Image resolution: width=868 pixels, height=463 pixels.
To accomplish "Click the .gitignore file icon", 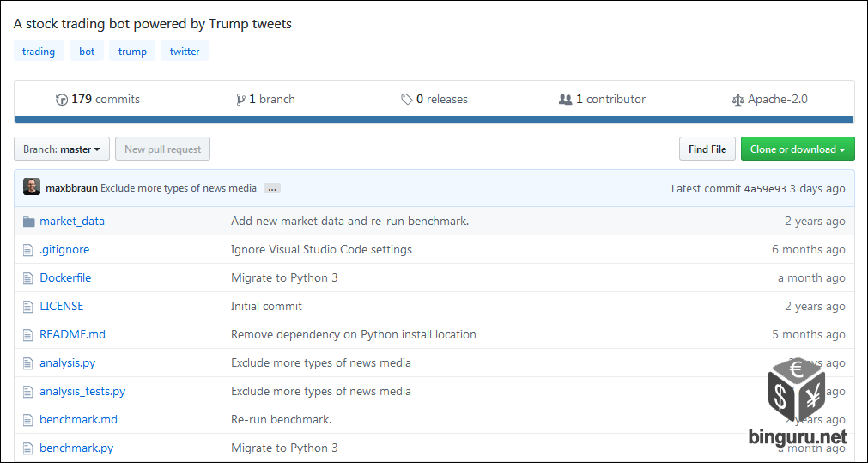I will click(28, 250).
